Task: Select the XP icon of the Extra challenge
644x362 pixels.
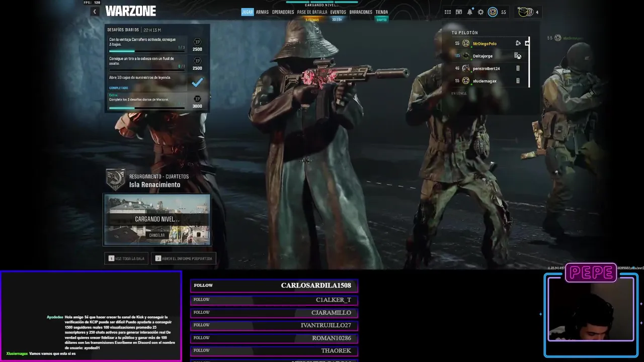Action: tap(197, 99)
